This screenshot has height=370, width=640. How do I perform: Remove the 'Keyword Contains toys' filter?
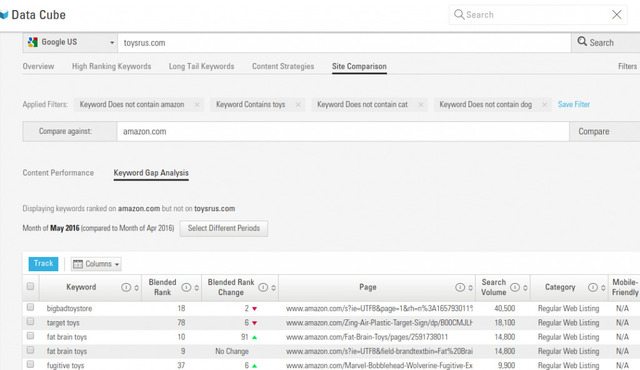tap(298, 104)
